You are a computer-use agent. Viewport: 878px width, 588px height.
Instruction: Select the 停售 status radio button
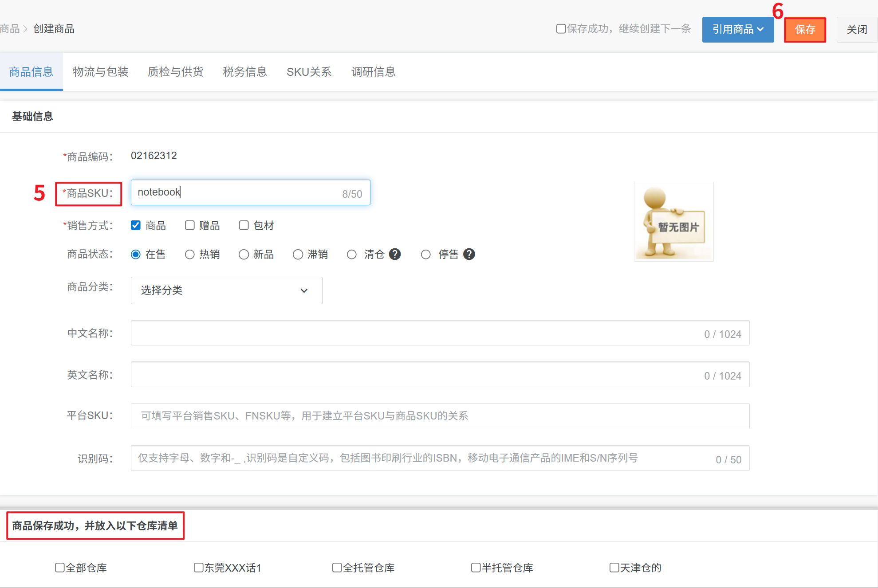426,255
